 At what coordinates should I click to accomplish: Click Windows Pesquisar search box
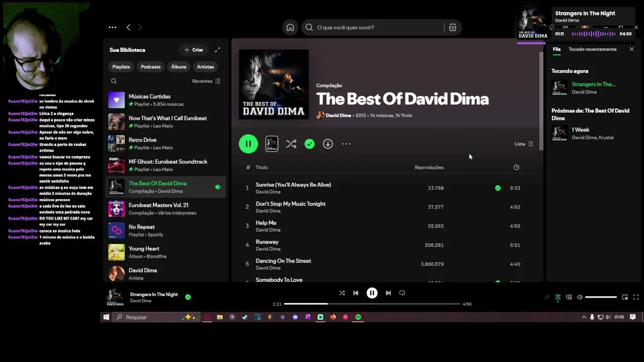pyautogui.click(x=156, y=317)
